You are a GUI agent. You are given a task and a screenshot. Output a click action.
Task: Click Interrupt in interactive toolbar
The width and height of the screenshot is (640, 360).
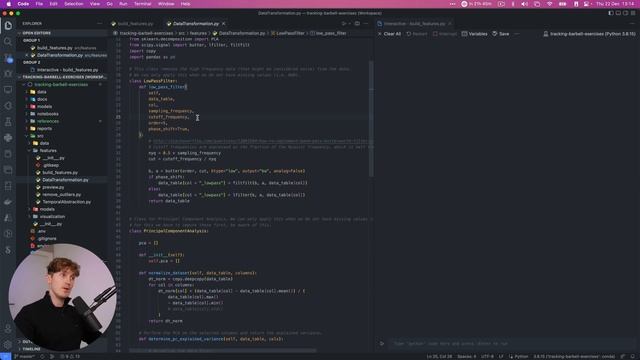(444, 34)
